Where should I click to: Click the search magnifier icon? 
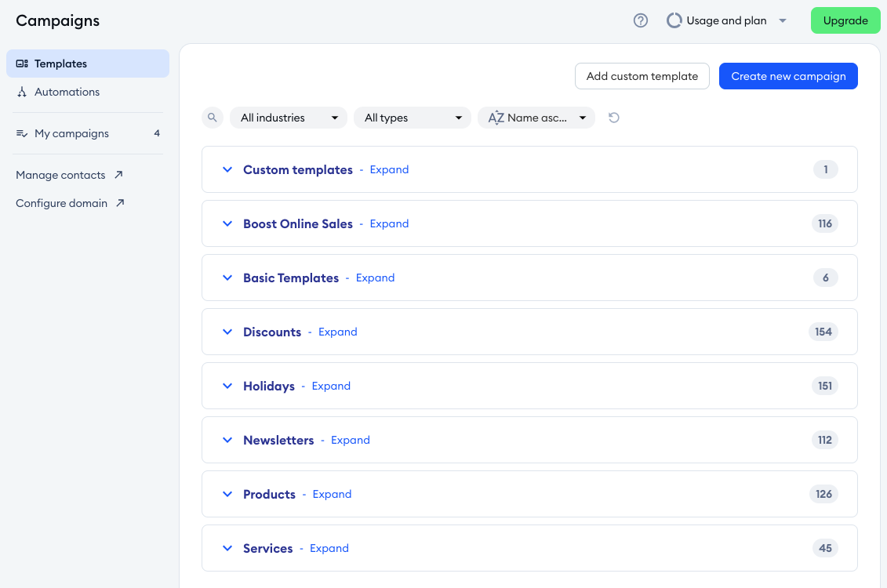tap(212, 118)
